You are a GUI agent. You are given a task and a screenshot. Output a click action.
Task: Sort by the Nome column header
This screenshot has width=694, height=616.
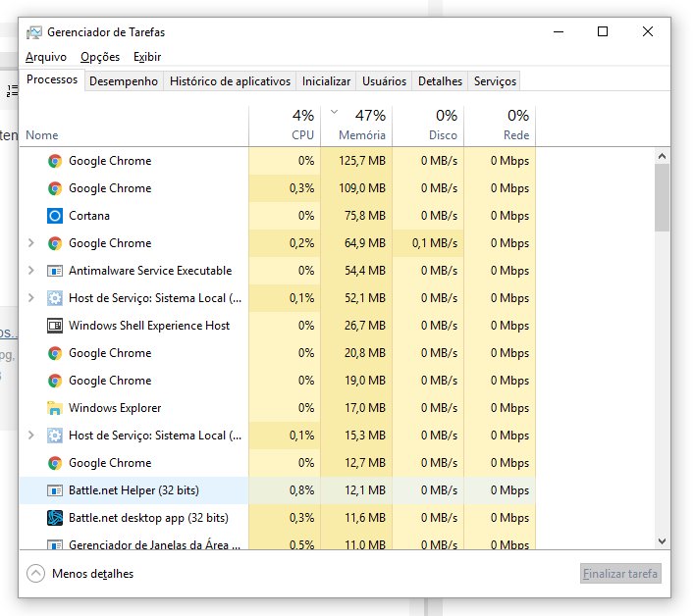134,127
